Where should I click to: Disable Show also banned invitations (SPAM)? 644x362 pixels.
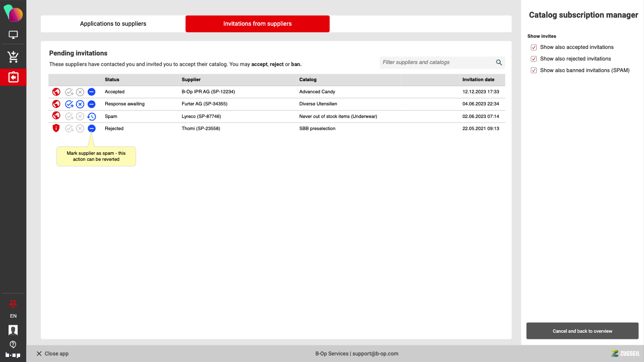[534, 71]
